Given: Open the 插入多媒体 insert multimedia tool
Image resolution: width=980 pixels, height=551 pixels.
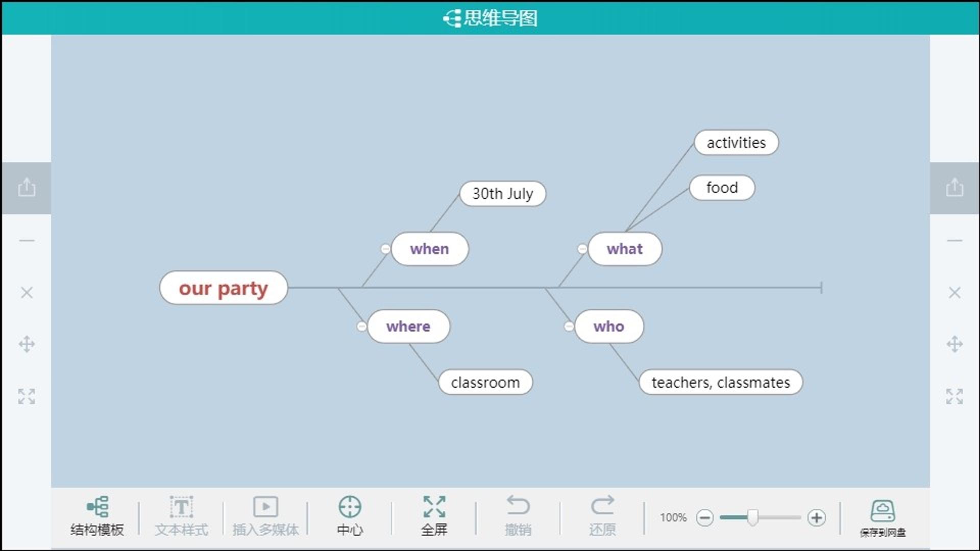Looking at the screenshot, I should (265, 507).
